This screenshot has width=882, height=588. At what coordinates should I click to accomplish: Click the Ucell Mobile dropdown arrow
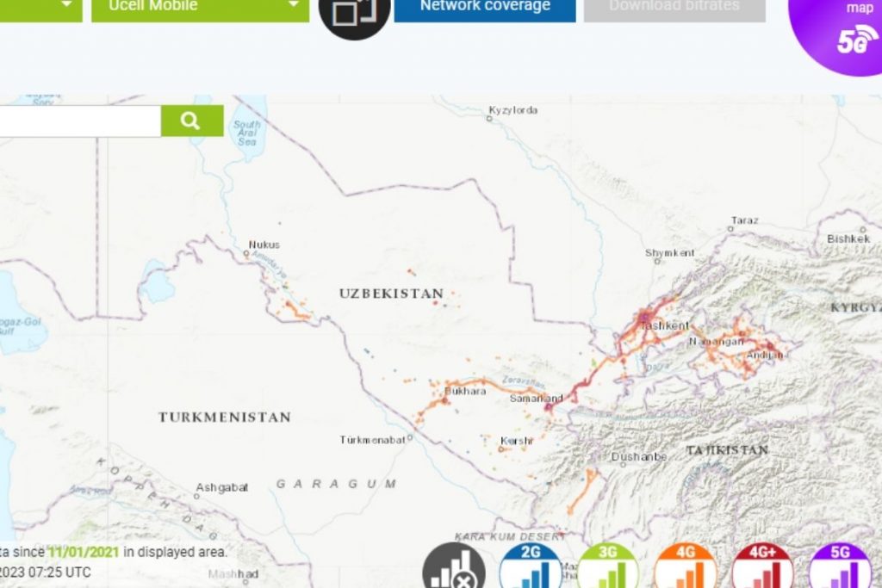click(293, 4)
